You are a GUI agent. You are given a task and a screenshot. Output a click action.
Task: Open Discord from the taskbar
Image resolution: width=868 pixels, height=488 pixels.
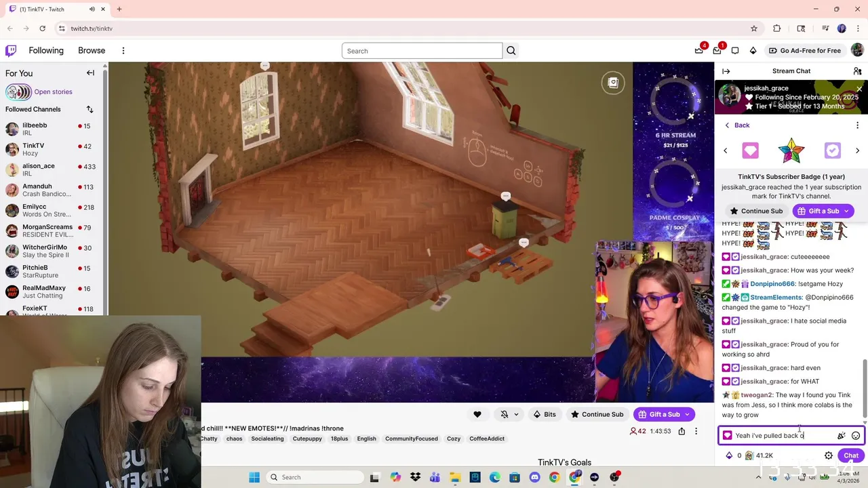(x=534, y=477)
